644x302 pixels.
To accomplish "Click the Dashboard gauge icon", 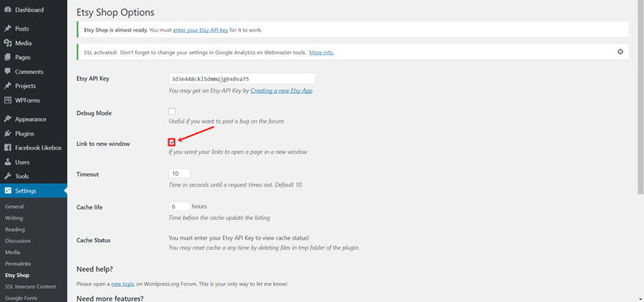I will (7, 10).
